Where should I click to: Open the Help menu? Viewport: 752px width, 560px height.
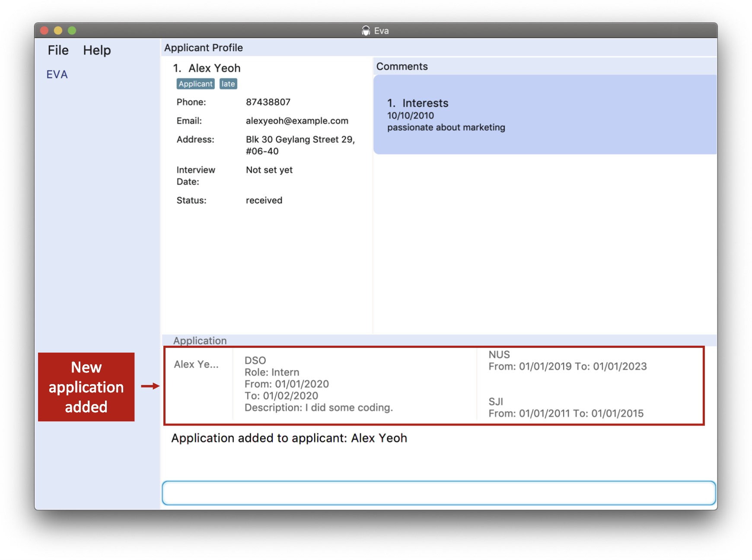97,50
